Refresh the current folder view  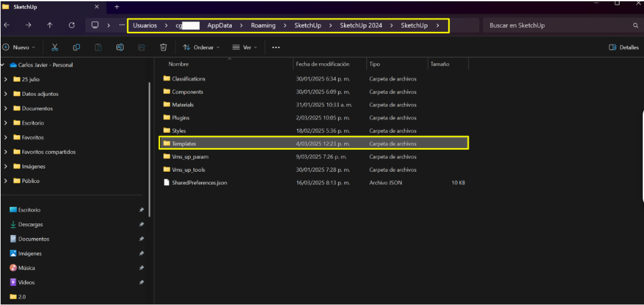(x=71, y=25)
